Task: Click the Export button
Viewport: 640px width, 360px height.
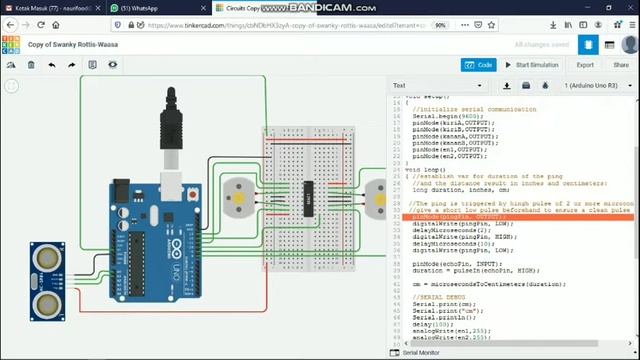Action: pos(585,65)
